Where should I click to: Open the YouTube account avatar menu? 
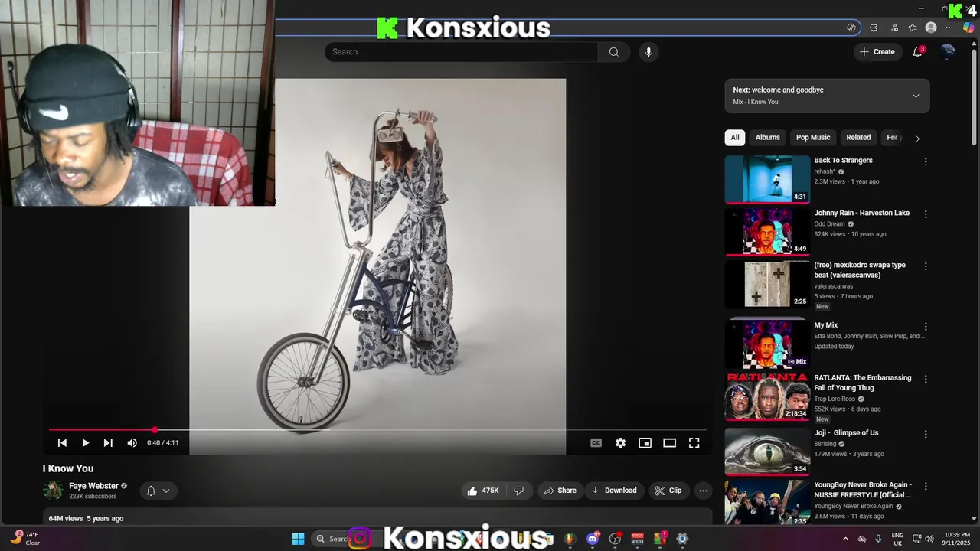pos(948,51)
